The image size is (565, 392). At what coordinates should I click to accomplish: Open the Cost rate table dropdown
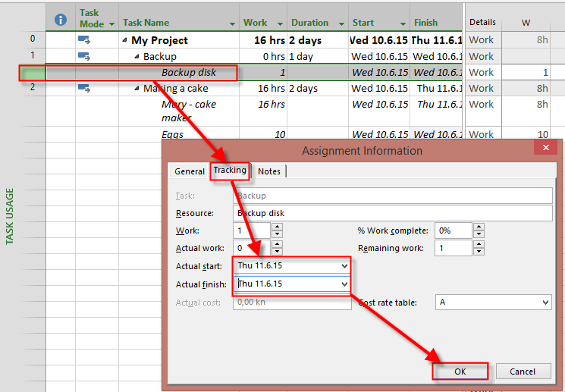click(x=545, y=303)
